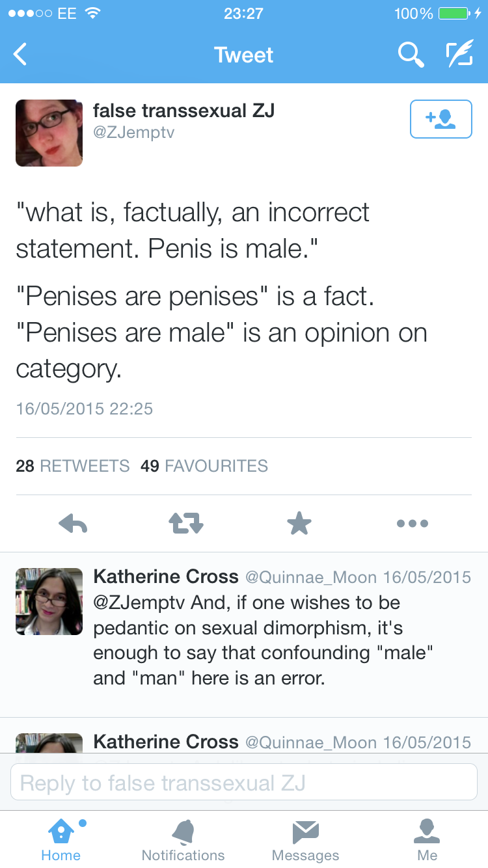488x868 pixels.
Task: Switch to Notifications tab
Action: pos(183,839)
